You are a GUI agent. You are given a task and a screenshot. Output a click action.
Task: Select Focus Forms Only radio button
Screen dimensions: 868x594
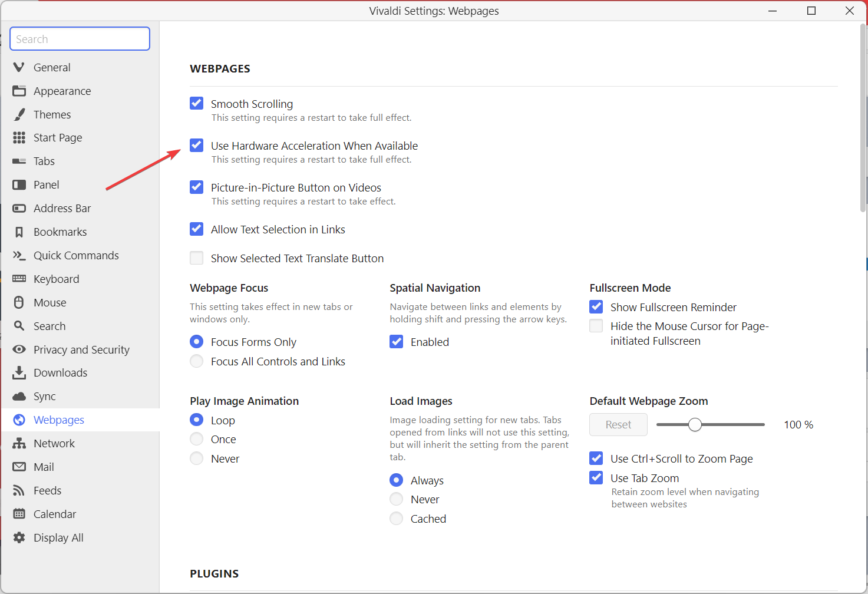tap(197, 342)
